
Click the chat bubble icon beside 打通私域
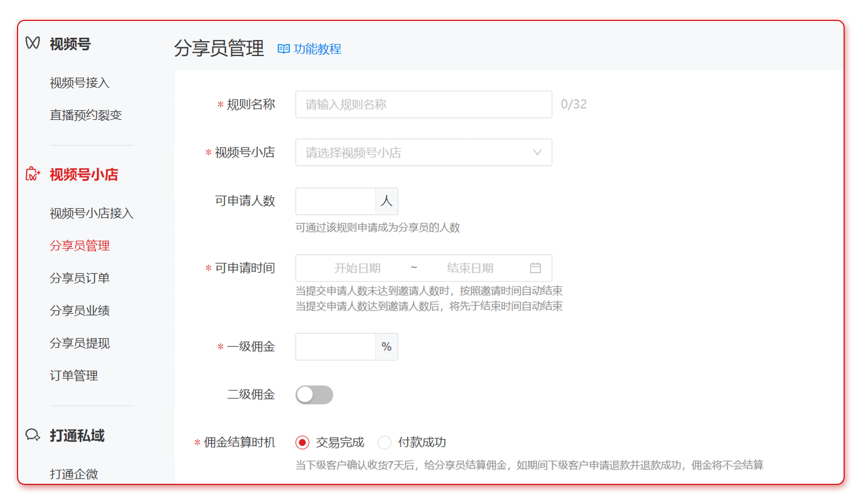[x=33, y=434]
